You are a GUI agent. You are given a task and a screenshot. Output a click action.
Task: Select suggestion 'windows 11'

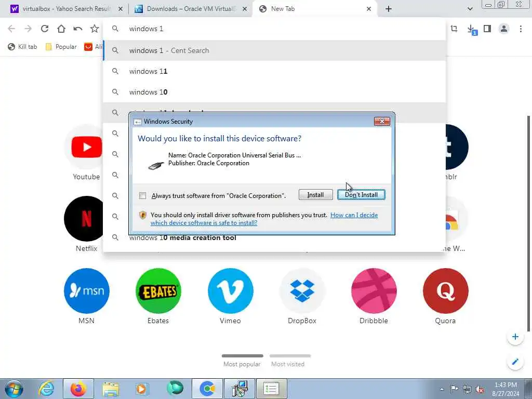point(274,71)
